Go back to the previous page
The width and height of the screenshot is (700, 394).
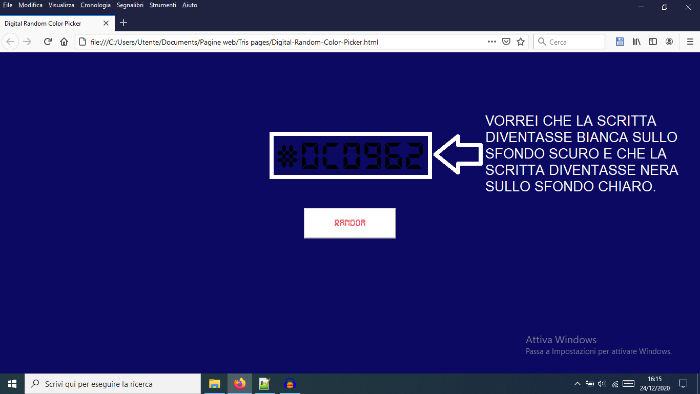coord(10,42)
